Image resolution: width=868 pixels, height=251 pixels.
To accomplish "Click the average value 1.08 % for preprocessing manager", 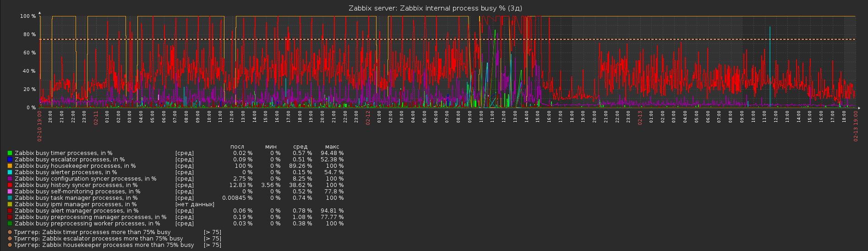I will [302, 217].
